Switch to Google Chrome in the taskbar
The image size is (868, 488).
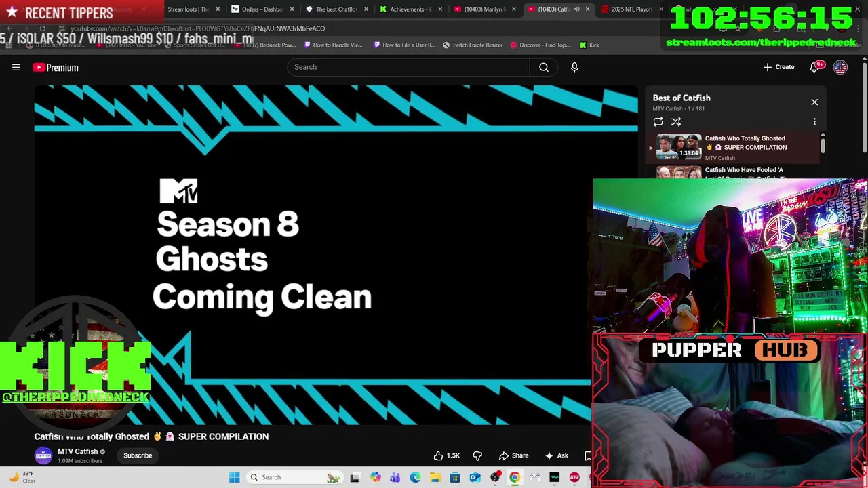515,477
